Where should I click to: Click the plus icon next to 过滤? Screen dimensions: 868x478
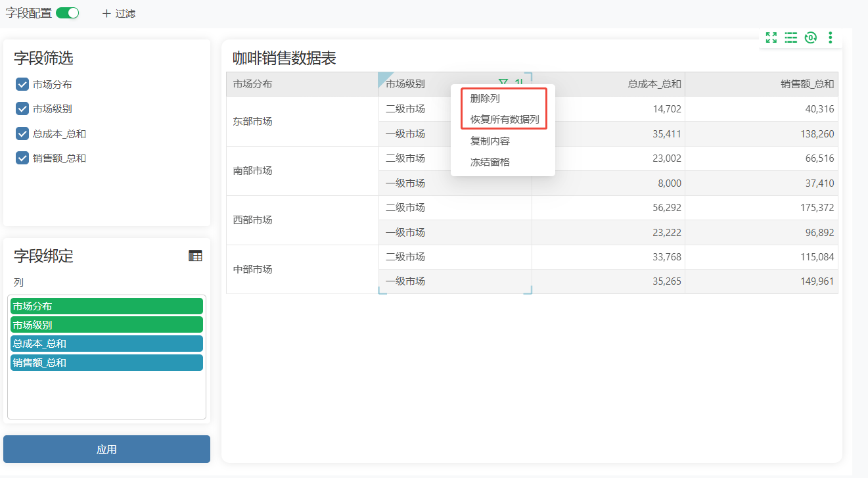click(x=106, y=13)
